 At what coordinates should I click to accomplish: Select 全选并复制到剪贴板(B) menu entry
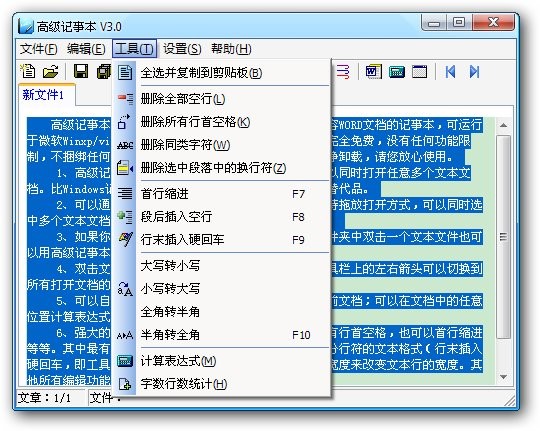[x=223, y=73]
